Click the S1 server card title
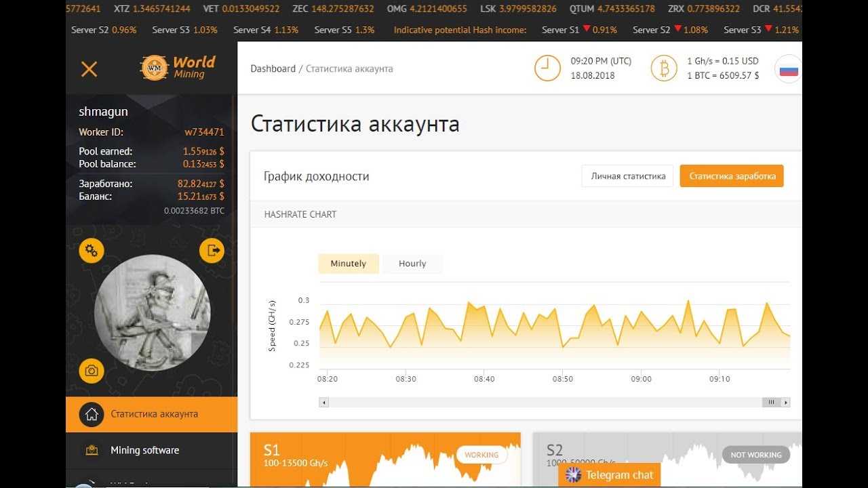This screenshot has height=488, width=868. tap(272, 450)
